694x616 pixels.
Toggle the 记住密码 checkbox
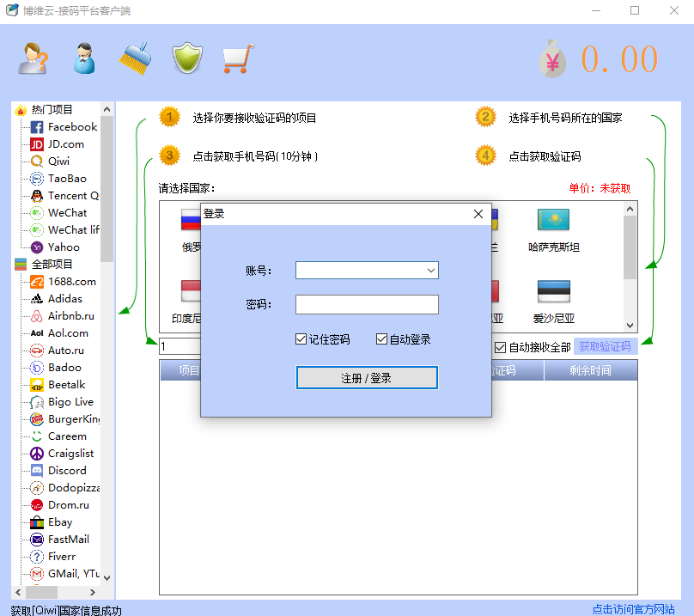click(301, 339)
